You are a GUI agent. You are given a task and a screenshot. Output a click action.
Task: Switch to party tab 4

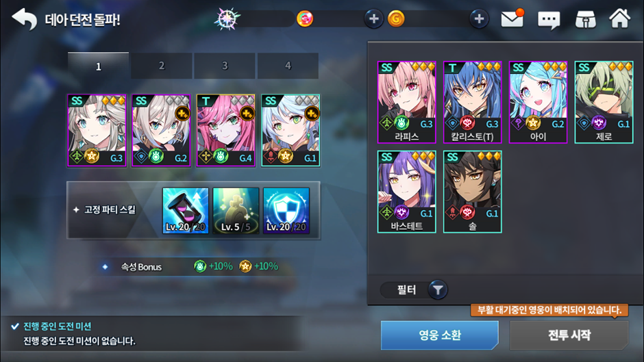288,66
